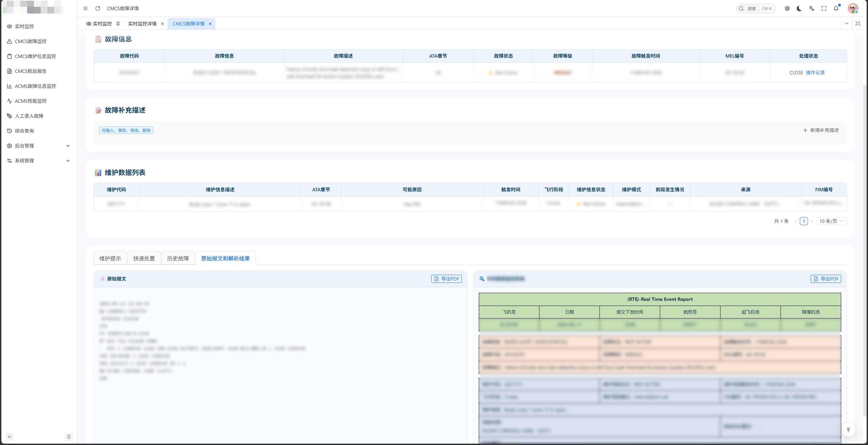Click the 维护信息描述 column header

(220, 190)
